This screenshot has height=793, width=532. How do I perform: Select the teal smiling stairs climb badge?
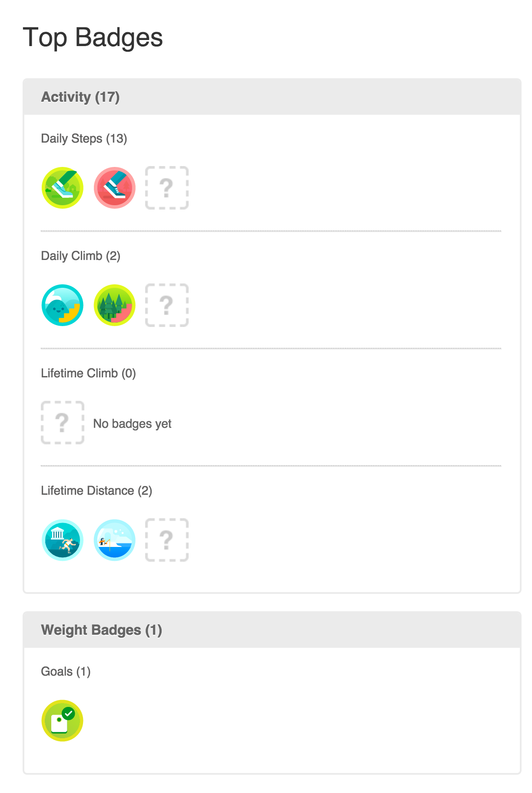coord(63,305)
